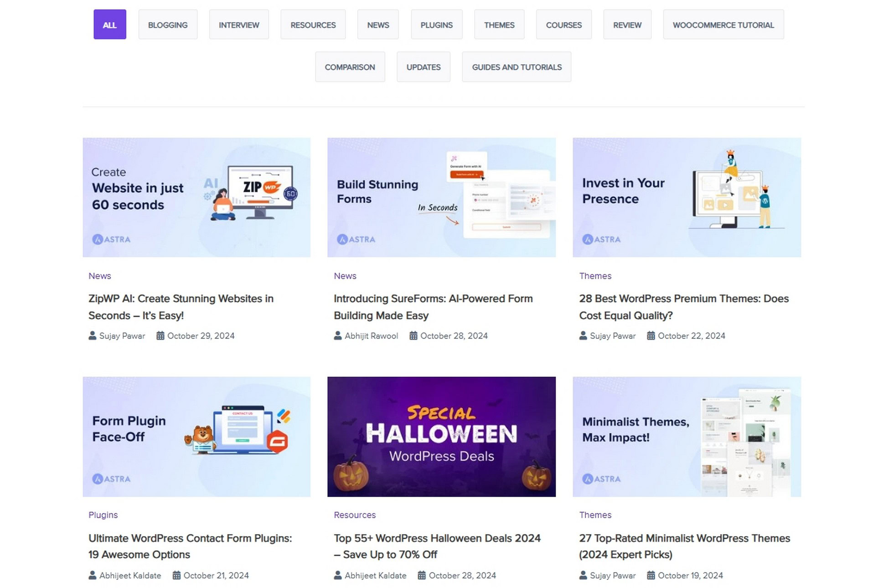Filter posts by BLOGGING category
Viewport: 889px width, 588px height.
click(168, 25)
